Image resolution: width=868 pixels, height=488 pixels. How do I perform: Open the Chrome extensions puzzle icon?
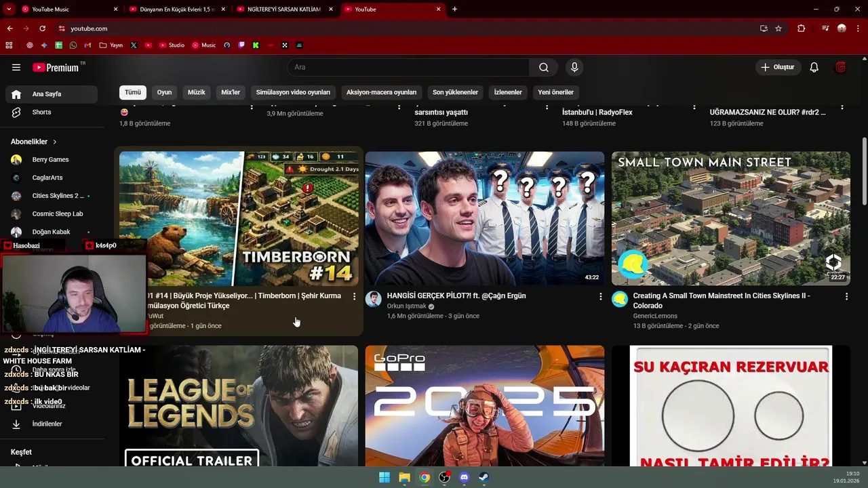point(802,28)
